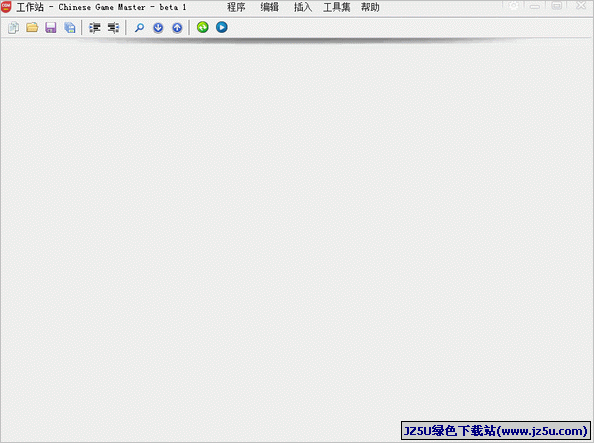Click the decrease indent icon
Viewport: 594px width, 443px height.
point(113,28)
